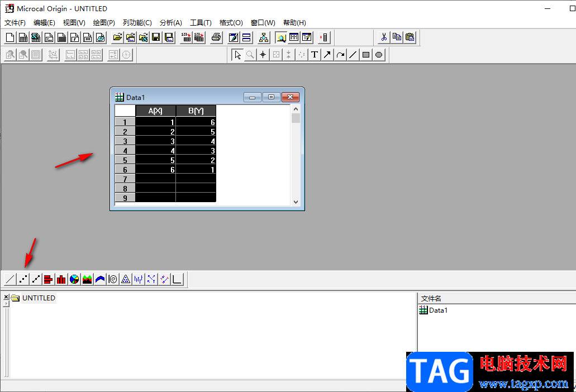Select the A(X) column header

(x=155, y=111)
